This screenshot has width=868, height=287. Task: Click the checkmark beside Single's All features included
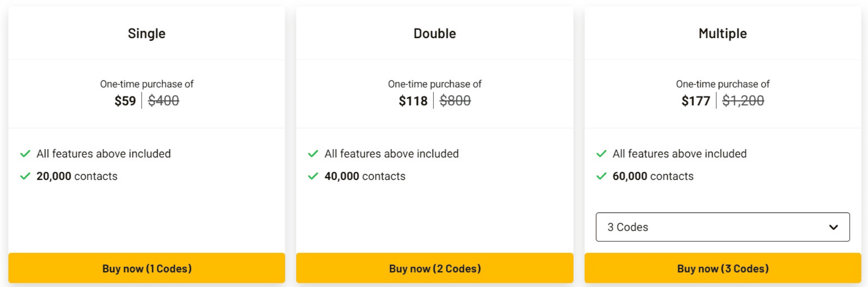coord(25,154)
